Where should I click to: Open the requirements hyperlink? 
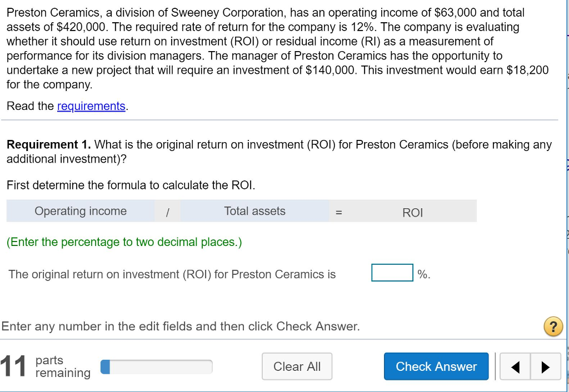pos(91,105)
